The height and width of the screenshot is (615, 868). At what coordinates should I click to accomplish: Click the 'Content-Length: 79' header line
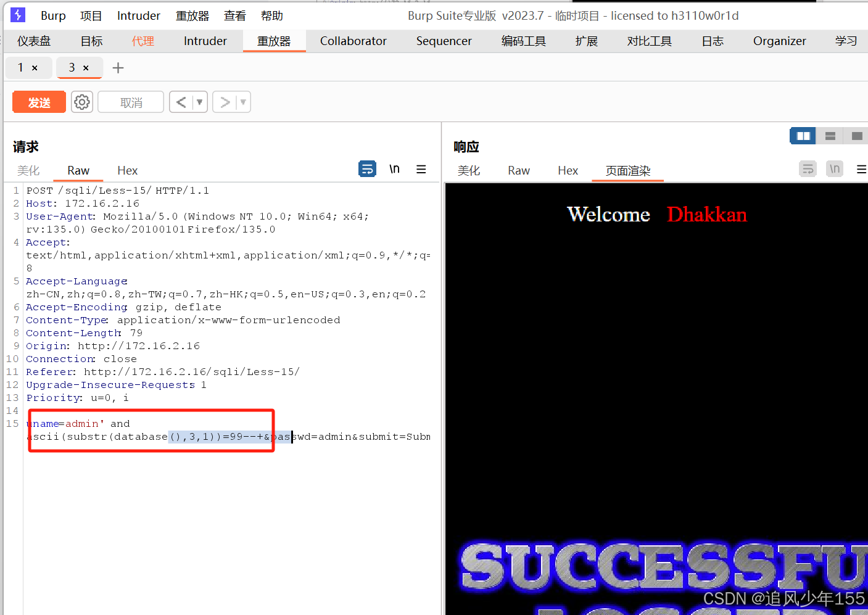pyautogui.click(x=85, y=333)
